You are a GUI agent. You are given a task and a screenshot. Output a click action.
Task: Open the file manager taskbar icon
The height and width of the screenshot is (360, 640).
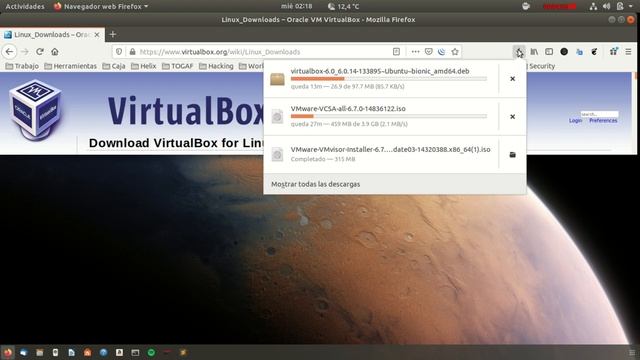40,352
